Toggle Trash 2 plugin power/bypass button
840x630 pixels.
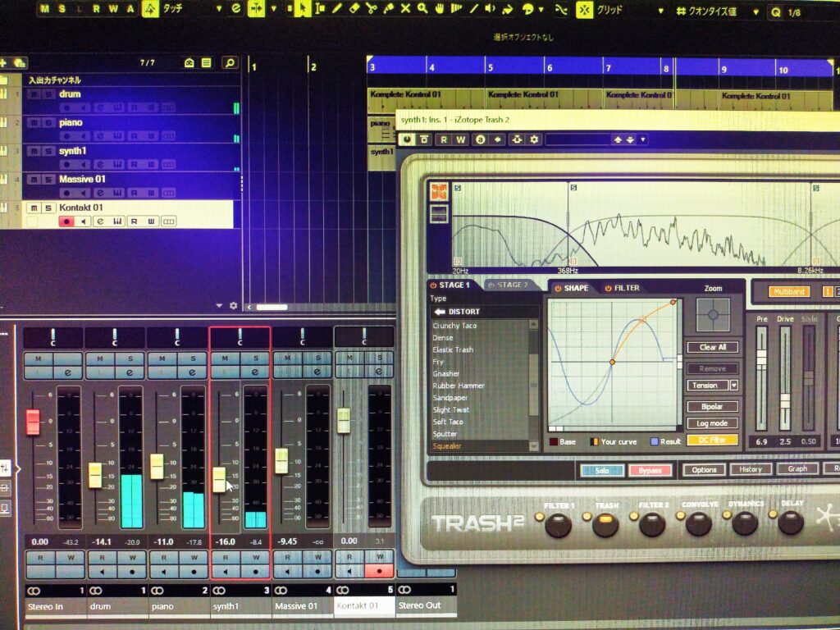pyautogui.click(x=407, y=139)
